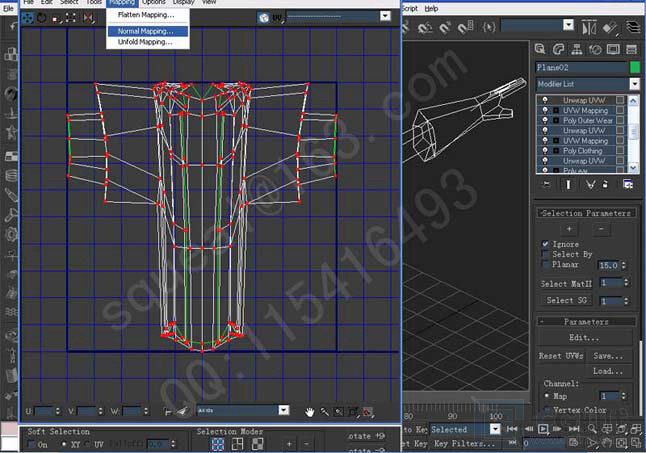Click the filter selected faces icon
This screenshot has height=453, width=646.
point(182,411)
